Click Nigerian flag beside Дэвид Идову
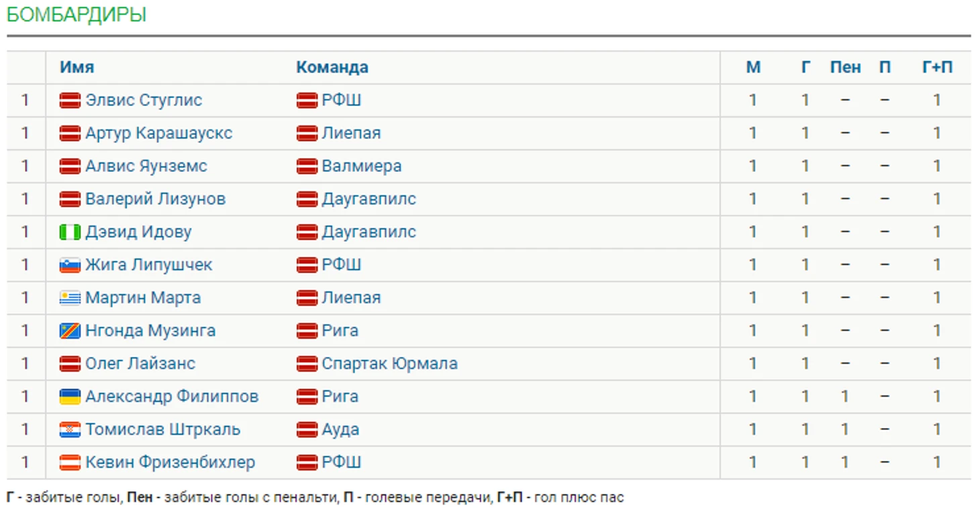Viewport: 980px width, 508px height. [x=70, y=232]
